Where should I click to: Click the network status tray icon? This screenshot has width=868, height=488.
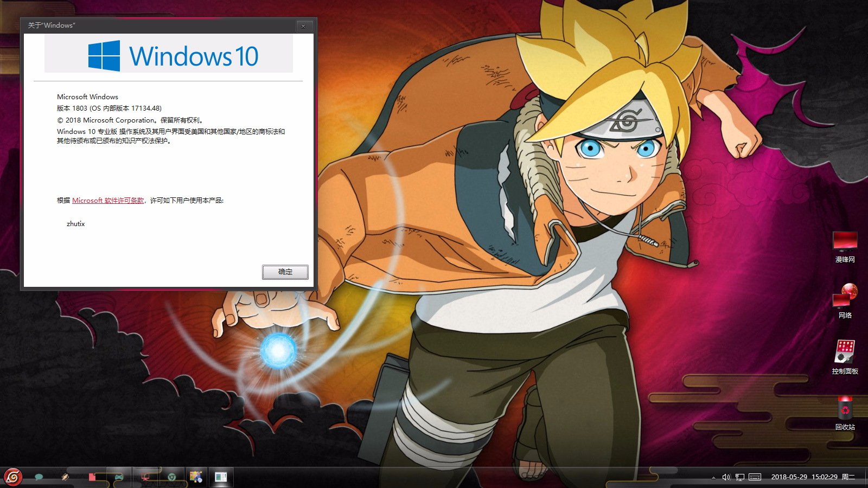click(740, 477)
